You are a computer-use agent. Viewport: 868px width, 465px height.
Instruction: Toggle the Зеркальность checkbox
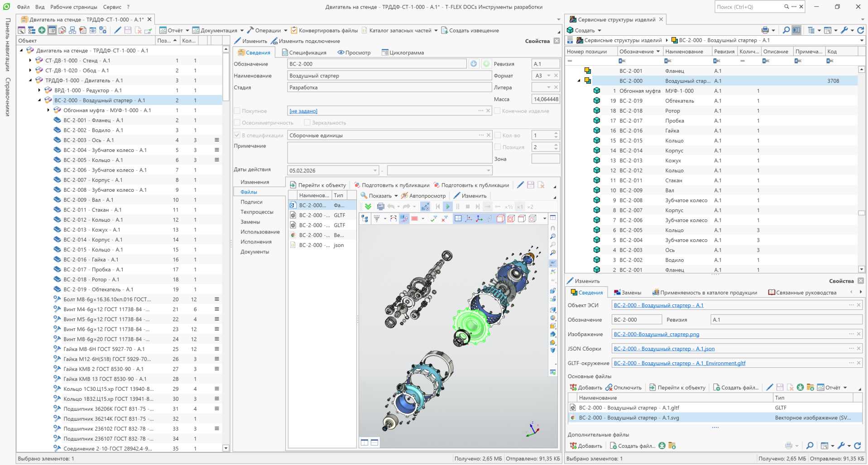307,123
